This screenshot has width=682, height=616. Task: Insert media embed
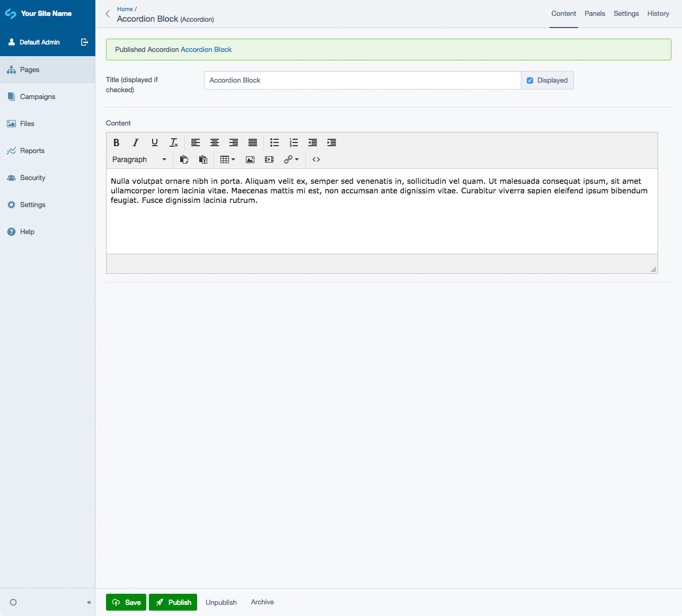269,159
